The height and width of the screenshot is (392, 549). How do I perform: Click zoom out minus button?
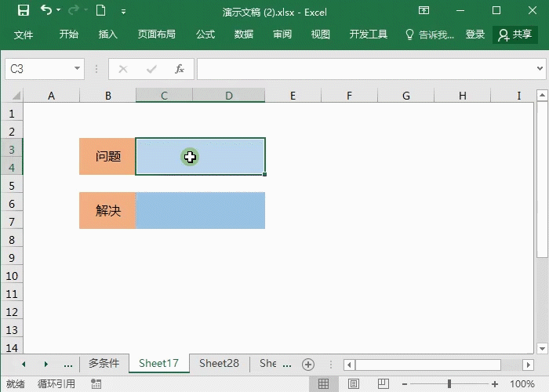[x=405, y=384]
